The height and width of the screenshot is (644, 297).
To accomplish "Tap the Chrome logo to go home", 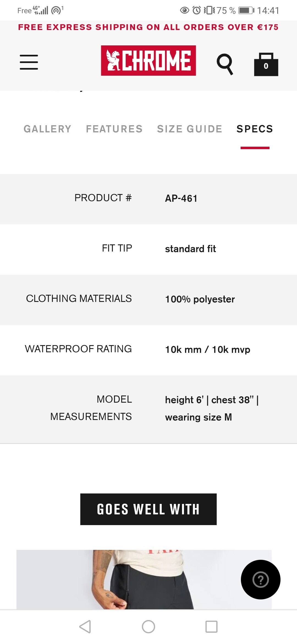I will pos(148,61).
